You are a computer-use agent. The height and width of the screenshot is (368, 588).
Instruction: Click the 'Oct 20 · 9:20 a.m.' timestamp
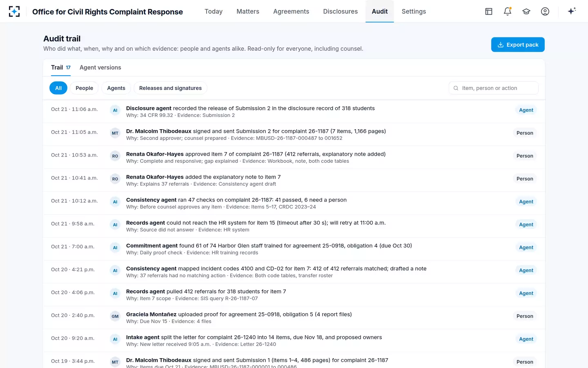(x=73, y=338)
